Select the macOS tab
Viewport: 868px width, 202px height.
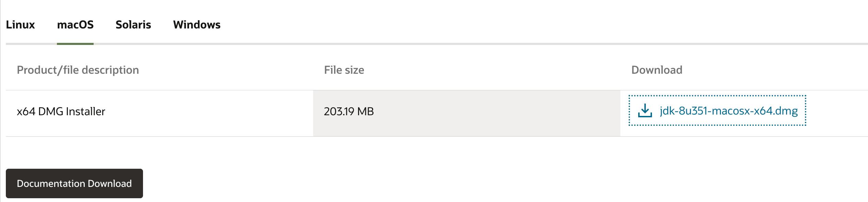pyautogui.click(x=75, y=25)
